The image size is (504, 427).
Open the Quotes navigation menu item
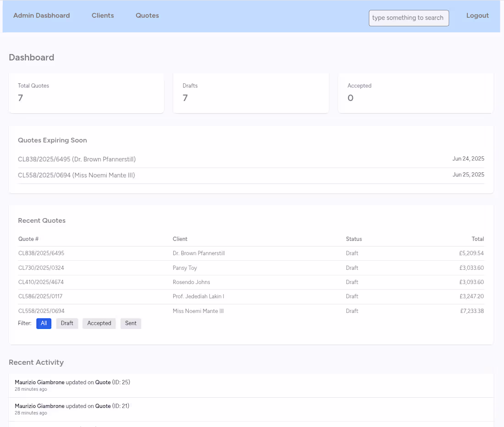point(147,15)
